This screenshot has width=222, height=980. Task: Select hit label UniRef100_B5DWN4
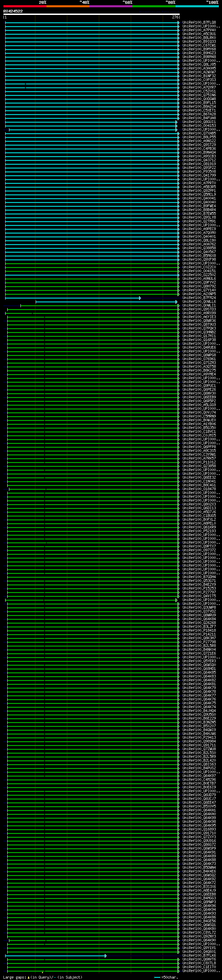(x=199, y=867)
